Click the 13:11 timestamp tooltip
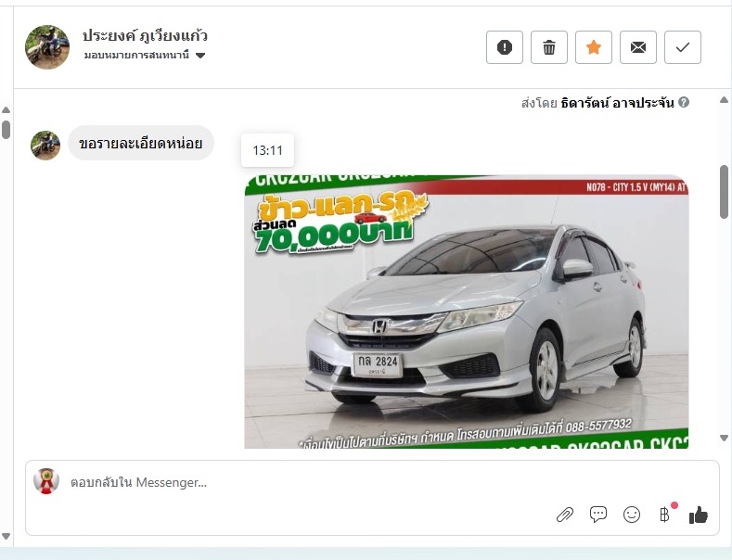The height and width of the screenshot is (560, 732). tap(267, 150)
